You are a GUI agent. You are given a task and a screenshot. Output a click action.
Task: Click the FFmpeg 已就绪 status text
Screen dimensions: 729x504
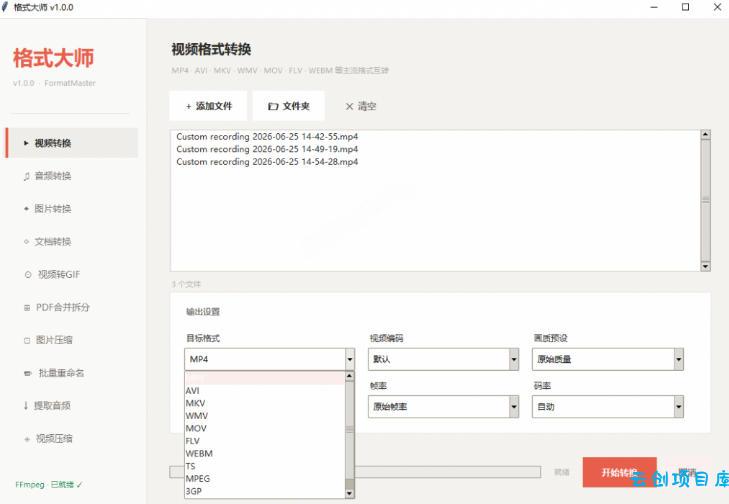coord(49,484)
